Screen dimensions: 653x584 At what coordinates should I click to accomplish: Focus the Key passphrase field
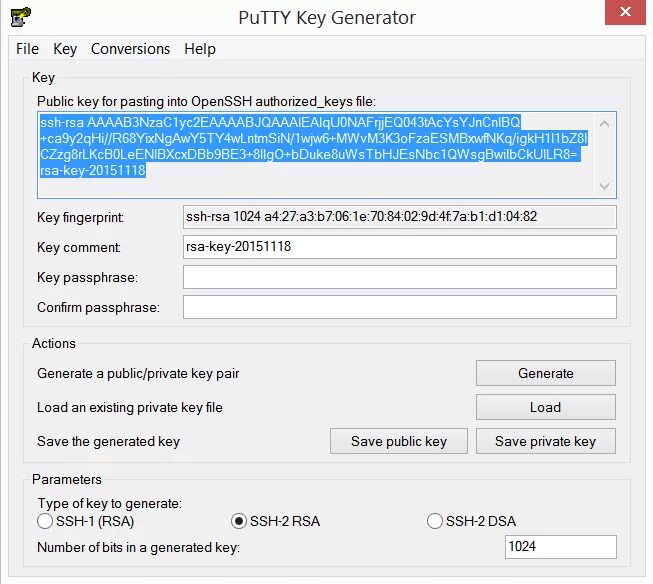point(400,277)
